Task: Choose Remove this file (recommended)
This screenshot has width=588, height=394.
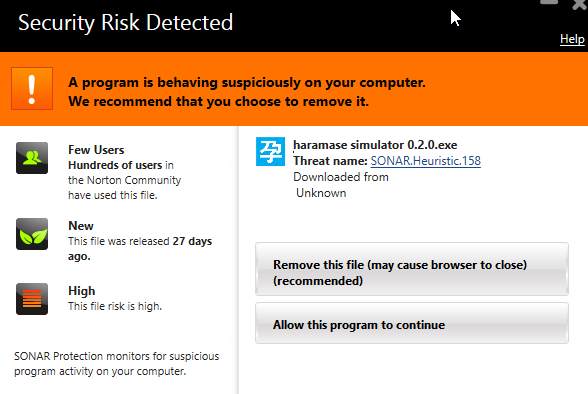Action: 412,269
